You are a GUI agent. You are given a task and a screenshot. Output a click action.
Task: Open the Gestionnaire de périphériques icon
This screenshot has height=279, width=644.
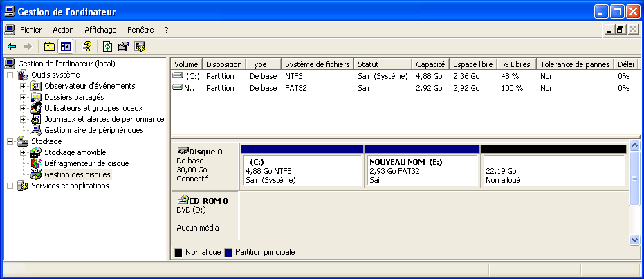click(x=36, y=130)
